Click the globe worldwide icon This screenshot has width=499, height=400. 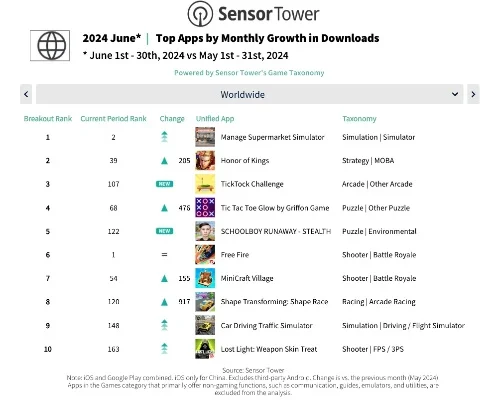(50, 46)
